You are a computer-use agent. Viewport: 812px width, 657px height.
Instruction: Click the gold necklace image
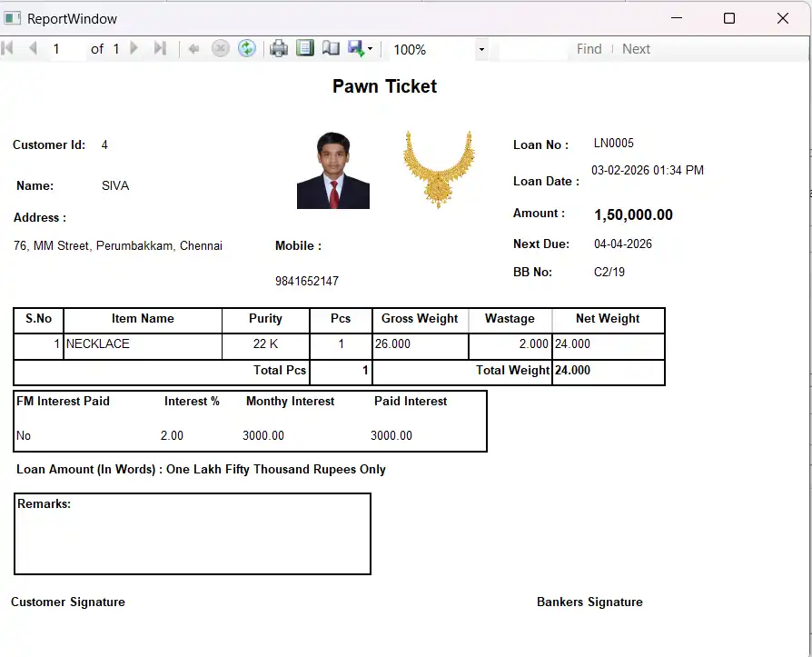439,169
